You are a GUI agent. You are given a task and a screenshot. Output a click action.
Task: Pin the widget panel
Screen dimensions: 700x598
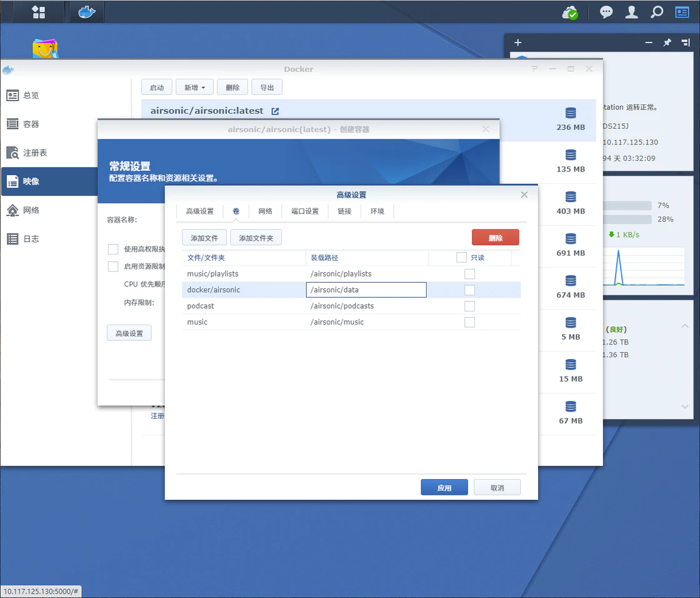667,43
